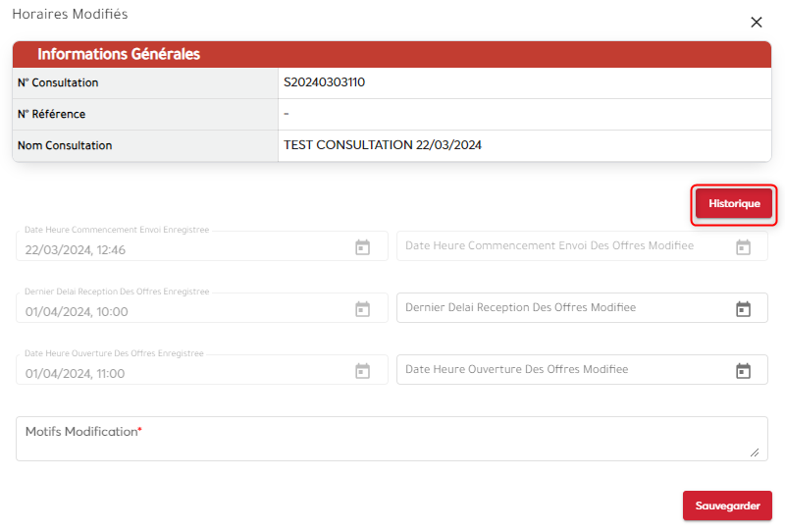This screenshot has height=532, width=785.
Task: Open calendar for Date Heure Commencement Envoi Enregistree
Action: pyautogui.click(x=362, y=247)
